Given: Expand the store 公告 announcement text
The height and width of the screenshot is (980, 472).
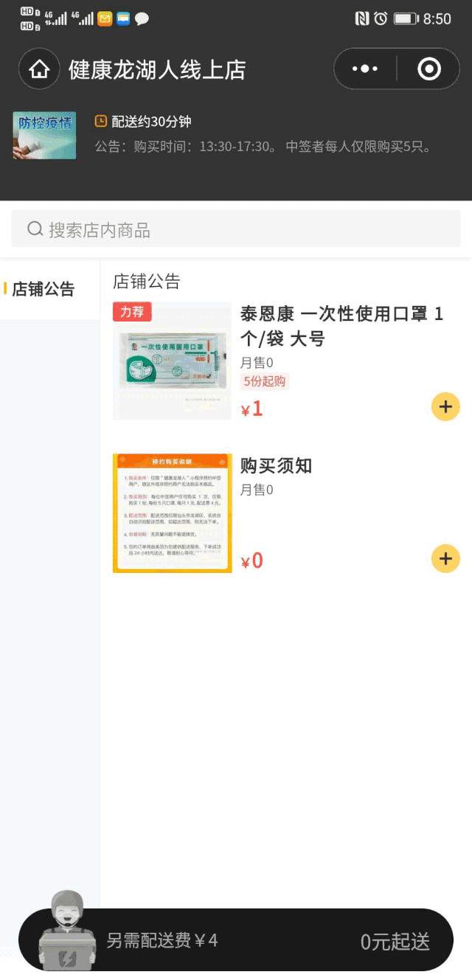Looking at the screenshot, I should 263,147.
